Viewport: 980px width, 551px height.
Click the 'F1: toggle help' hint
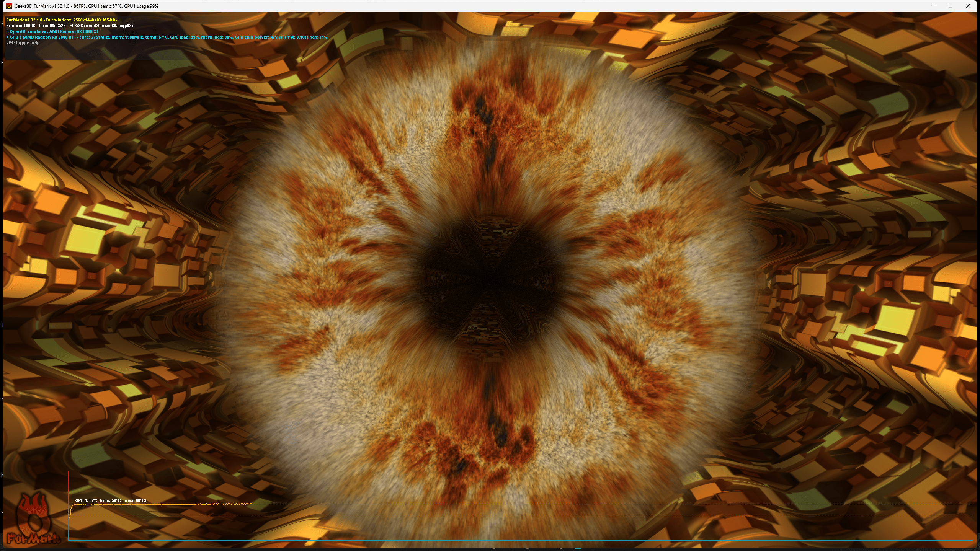click(x=23, y=43)
